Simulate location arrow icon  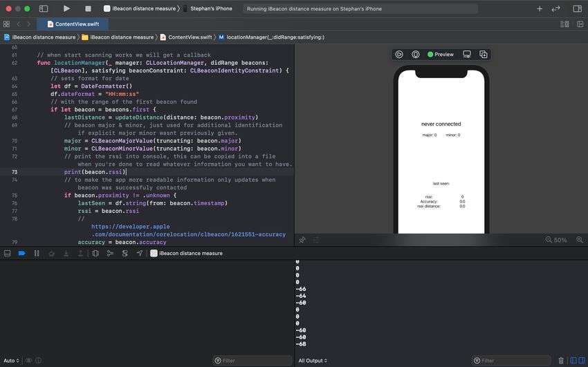(x=139, y=253)
